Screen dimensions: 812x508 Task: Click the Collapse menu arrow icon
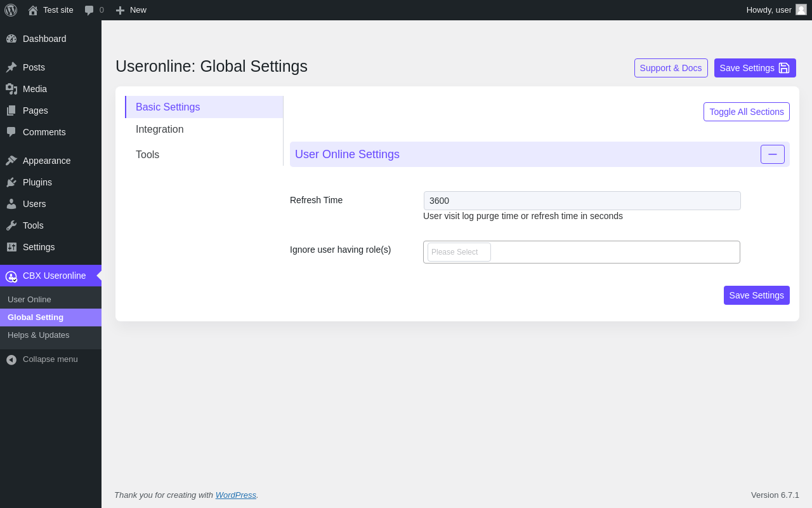(x=11, y=359)
